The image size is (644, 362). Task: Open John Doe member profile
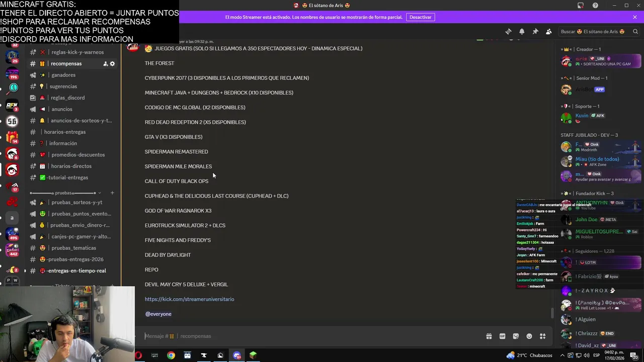[601, 220]
